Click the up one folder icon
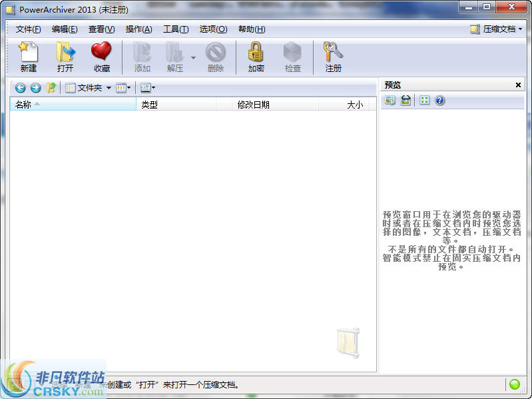 (51, 88)
